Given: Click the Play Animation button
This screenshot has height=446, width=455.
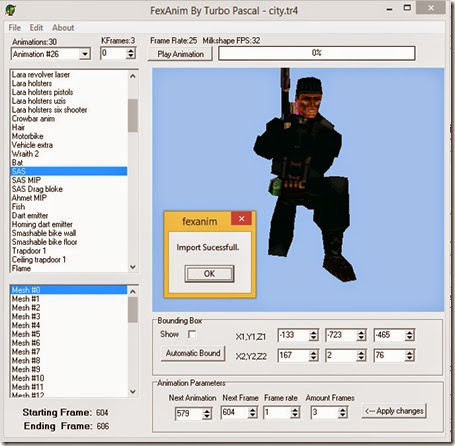Looking at the screenshot, I should point(180,54).
